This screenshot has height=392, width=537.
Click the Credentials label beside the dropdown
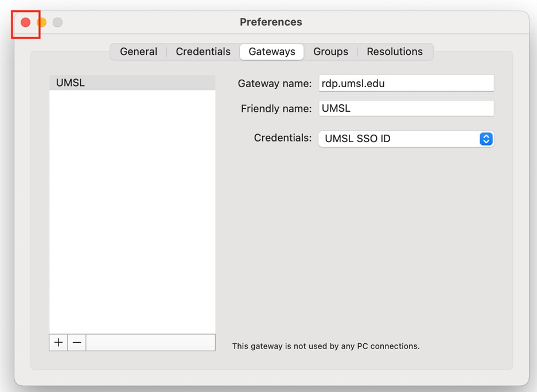tap(283, 138)
